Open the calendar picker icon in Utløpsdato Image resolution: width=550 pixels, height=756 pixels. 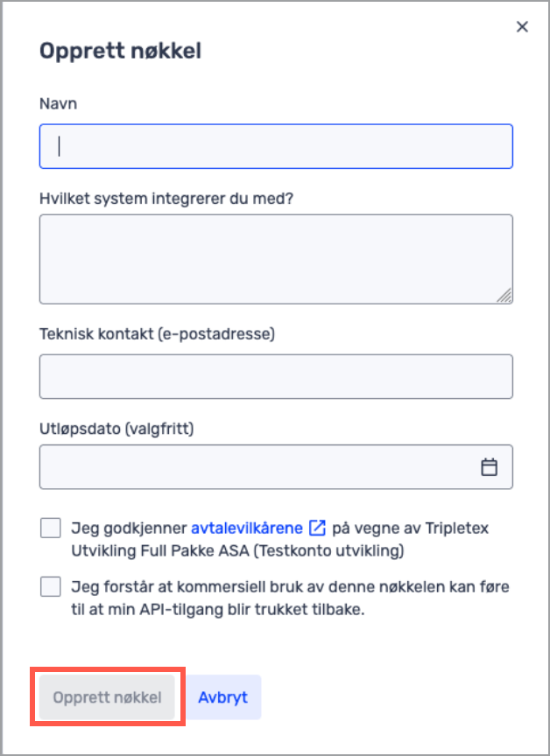point(490,466)
